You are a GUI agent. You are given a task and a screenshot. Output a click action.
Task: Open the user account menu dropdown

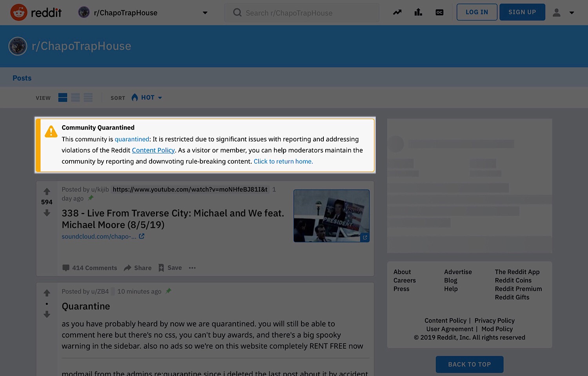(563, 13)
